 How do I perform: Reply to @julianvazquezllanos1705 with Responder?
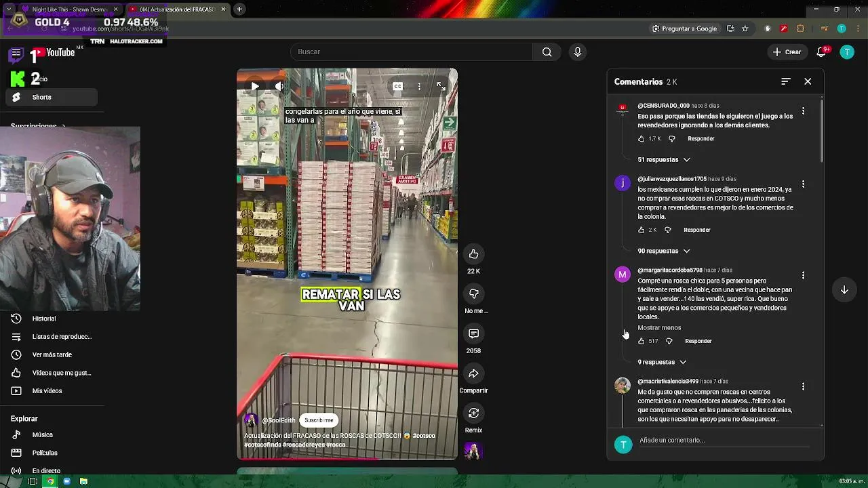(696, 230)
